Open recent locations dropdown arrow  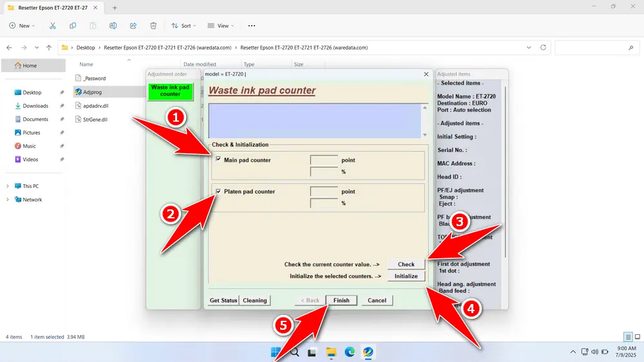37,48
